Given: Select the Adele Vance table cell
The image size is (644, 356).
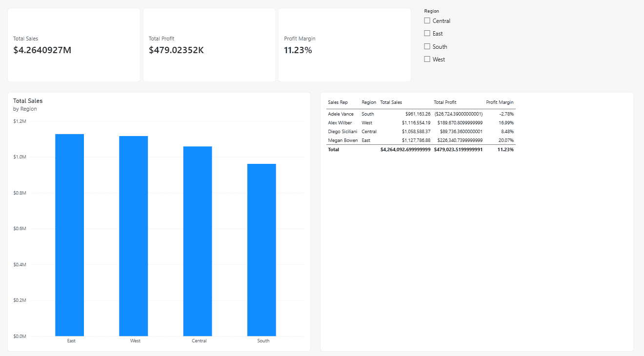Looking at the screenshot, I should pos(341,114).
